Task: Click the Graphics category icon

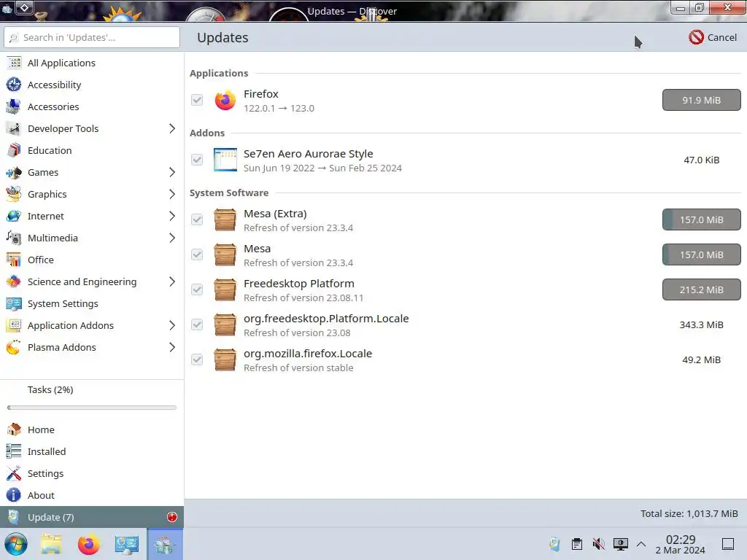Action: 14,194
